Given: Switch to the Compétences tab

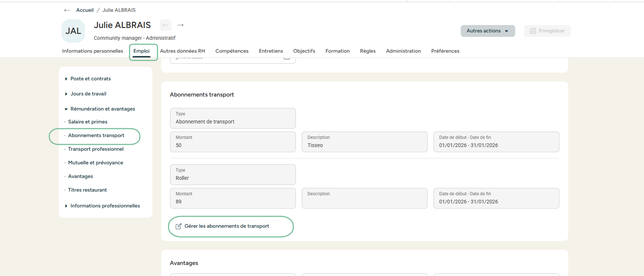Looking at the screenshot, I should [x=232, y=51].
